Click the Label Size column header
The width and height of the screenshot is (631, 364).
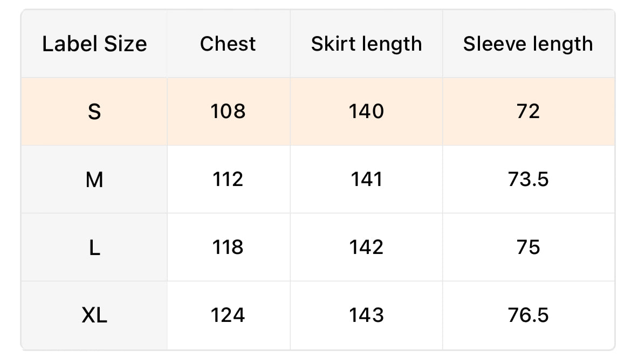(94, 44)
